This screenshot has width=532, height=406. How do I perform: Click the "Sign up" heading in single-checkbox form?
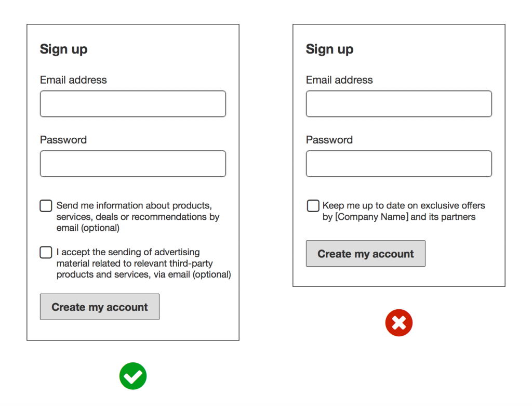click(329, 49)
